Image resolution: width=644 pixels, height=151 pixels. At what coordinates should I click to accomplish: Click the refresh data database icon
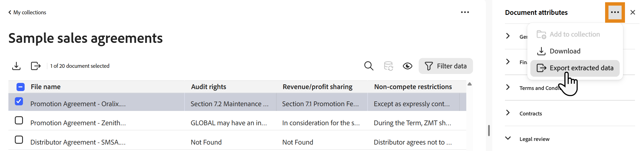[x=388, y=66]
